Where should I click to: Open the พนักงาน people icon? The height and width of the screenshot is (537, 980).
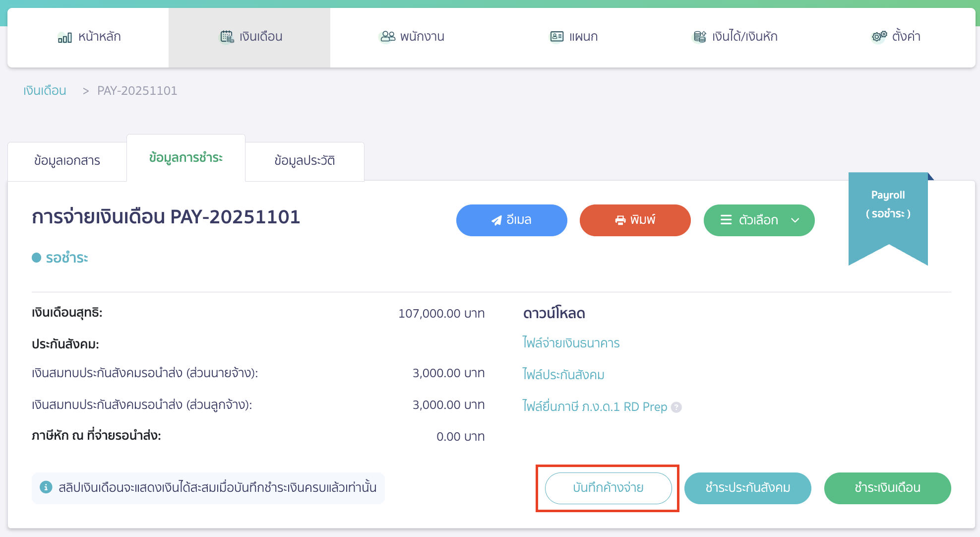[x=386, y=36]
